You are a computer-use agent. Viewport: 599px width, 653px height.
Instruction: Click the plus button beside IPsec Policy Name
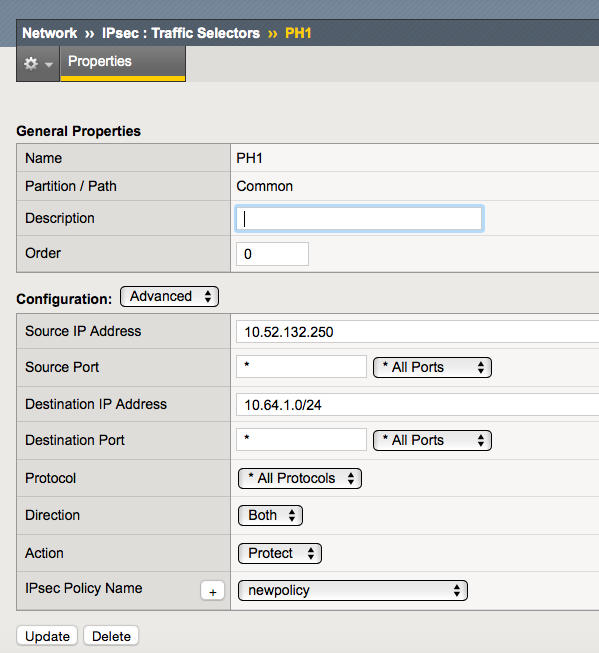[x=212, y=591]
